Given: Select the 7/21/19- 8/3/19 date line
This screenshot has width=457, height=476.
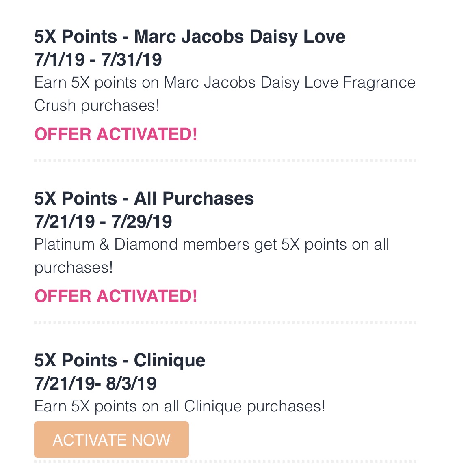Looking at the screenshot, I should pyautogui.click(x=95, y=383).
